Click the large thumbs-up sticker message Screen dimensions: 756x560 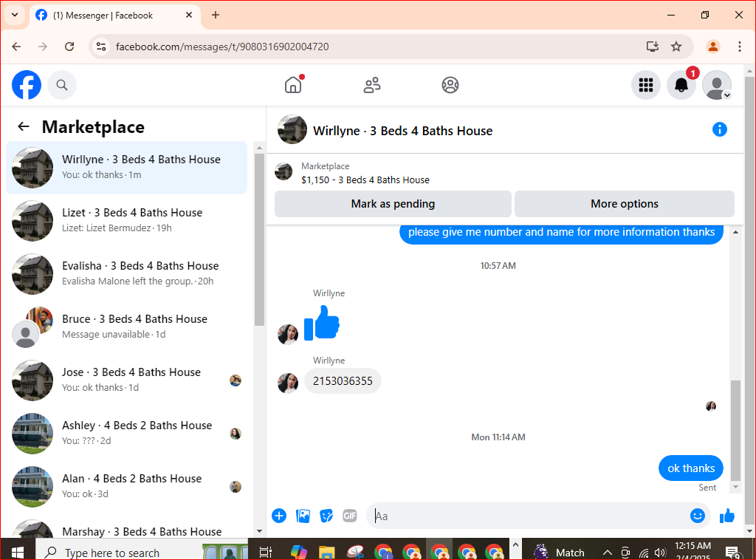322,323
